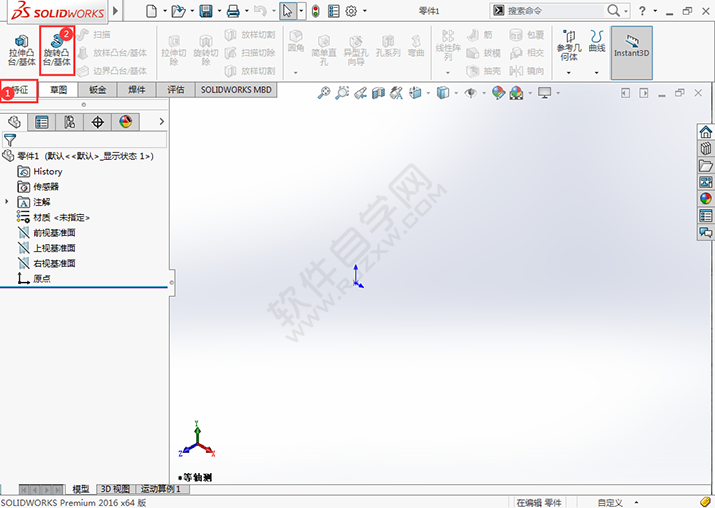Expand the Annotations (注解) node arrow
The image size is (715, 508).
coord(6,202)
